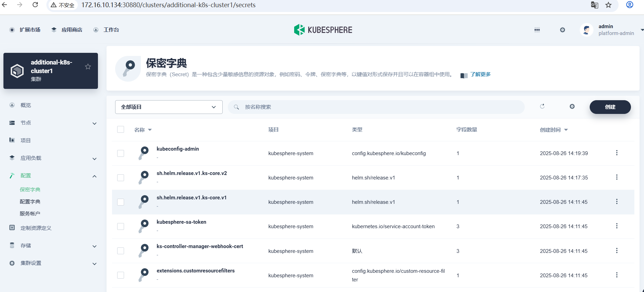Open kubeconfig-admin secret details
Image resolution: width=644 pixels, height=292 pixels.
[x=178, y=149]
